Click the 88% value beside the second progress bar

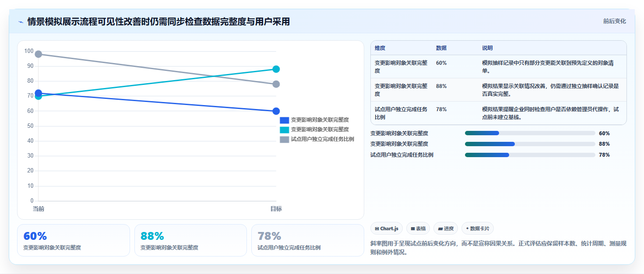604,144
